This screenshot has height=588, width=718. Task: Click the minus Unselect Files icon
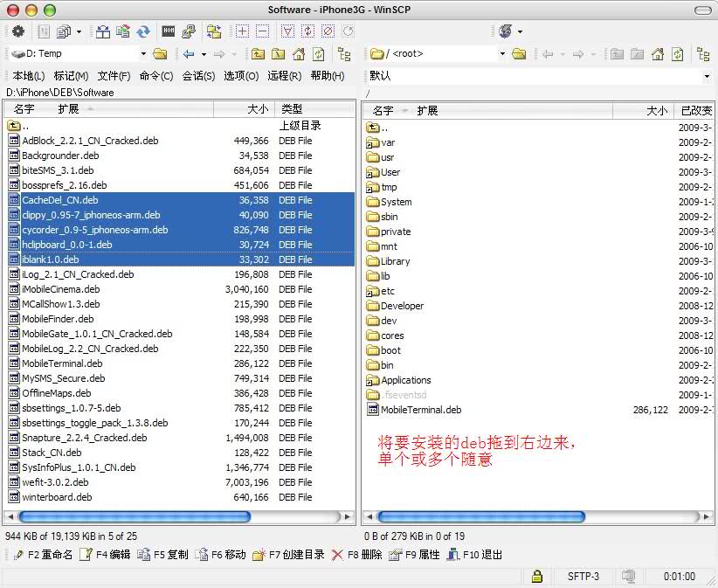click(262, 31)
